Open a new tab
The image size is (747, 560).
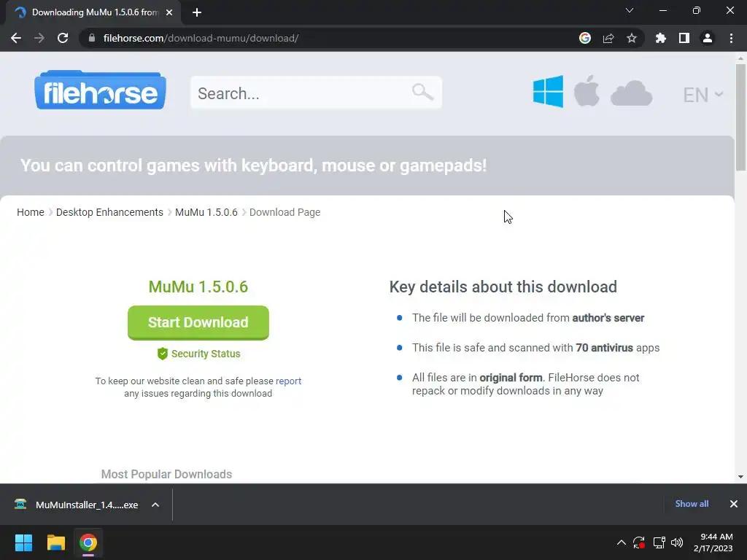coord(197,12)
